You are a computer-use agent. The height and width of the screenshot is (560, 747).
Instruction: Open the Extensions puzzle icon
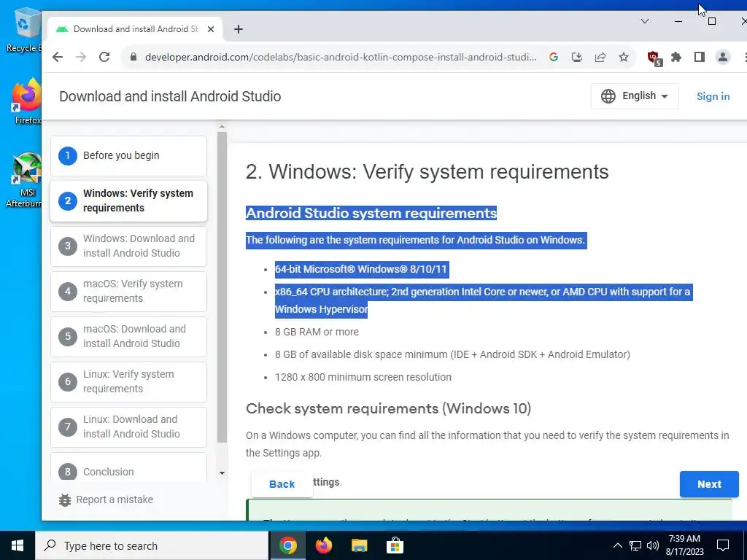coord(676,57)
